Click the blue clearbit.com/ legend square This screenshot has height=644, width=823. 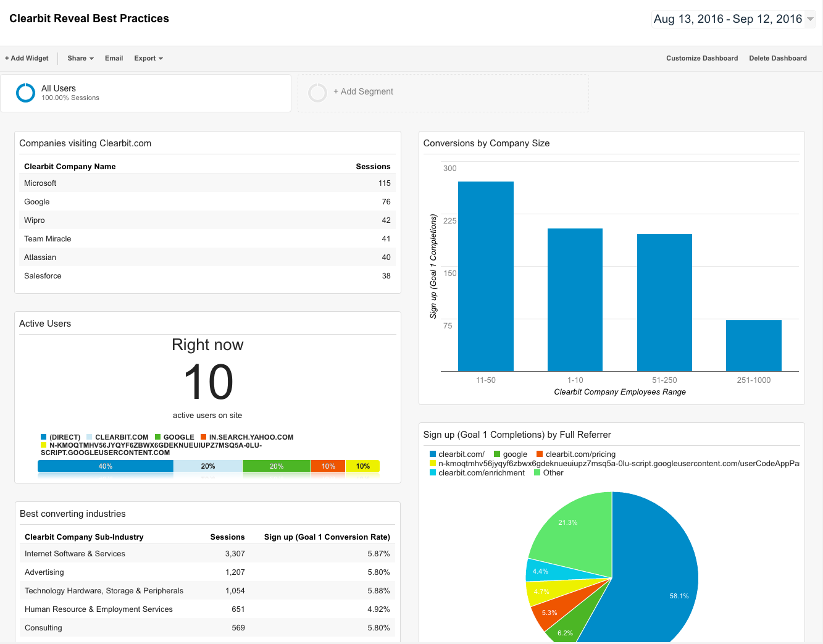pyautogui.click(x=433, y=454)
